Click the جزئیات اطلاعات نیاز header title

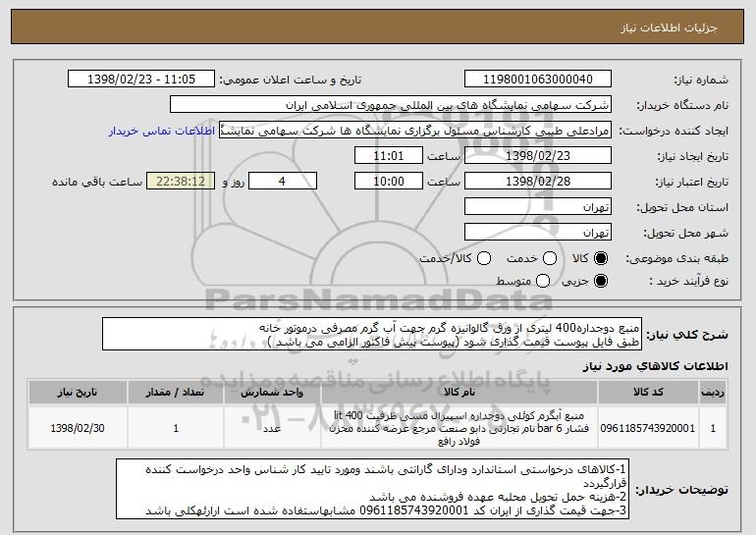(670, 27)
